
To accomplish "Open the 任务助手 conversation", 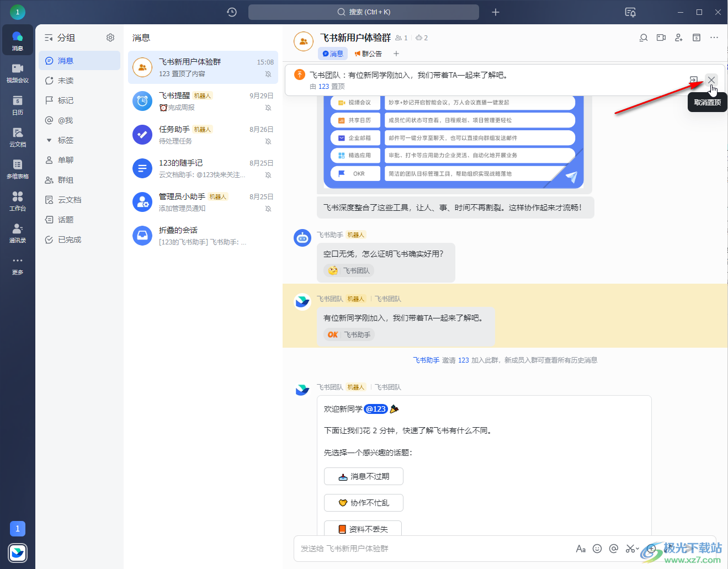I will tap(203, 135).
